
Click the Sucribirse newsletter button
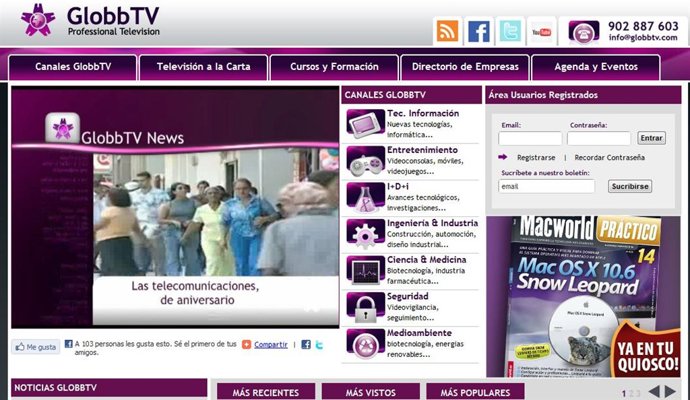tap(630, 186)
